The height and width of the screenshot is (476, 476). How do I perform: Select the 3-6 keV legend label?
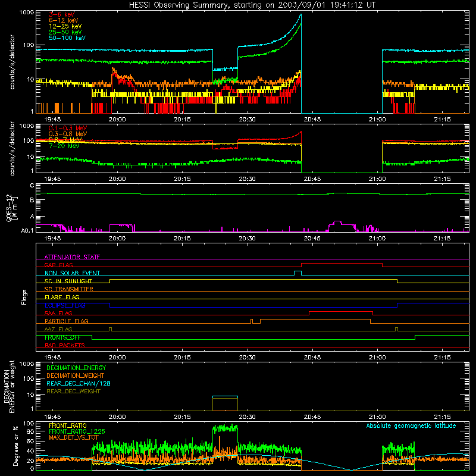pyautogui.click(x=61, y=14)
